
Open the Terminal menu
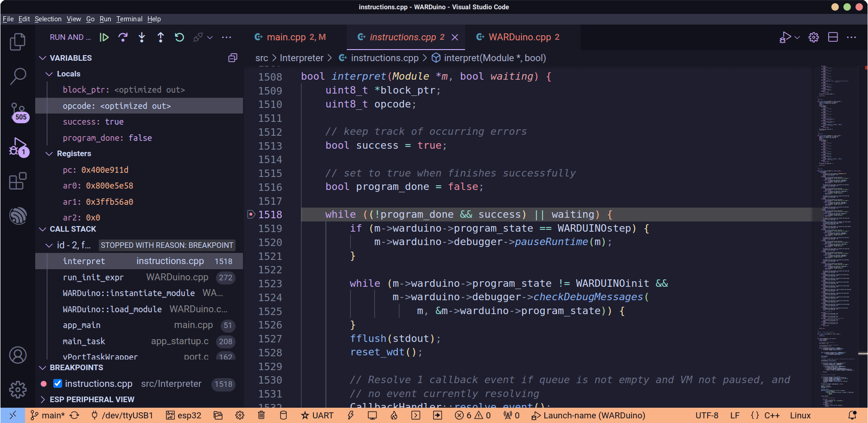click(129, 19)
